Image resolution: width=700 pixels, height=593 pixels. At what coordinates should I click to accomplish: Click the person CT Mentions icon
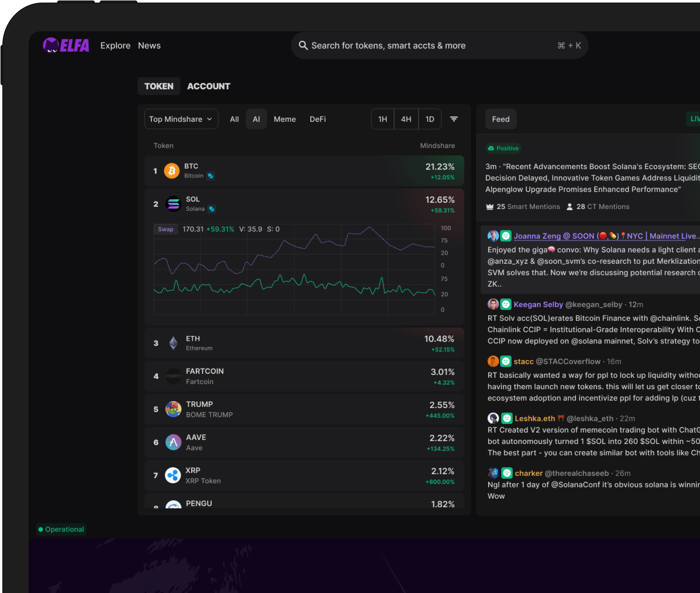(570, 207)
